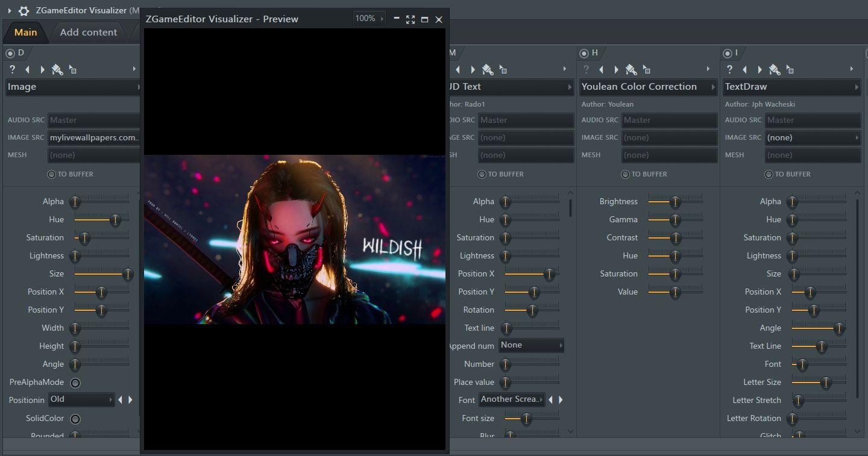Open layer D options arrow menu

point(134,69)
